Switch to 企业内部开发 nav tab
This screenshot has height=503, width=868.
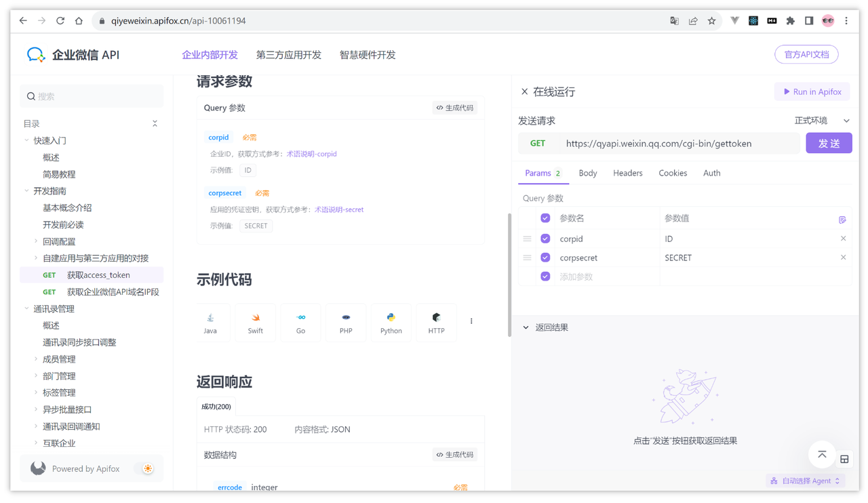(210, 55)
